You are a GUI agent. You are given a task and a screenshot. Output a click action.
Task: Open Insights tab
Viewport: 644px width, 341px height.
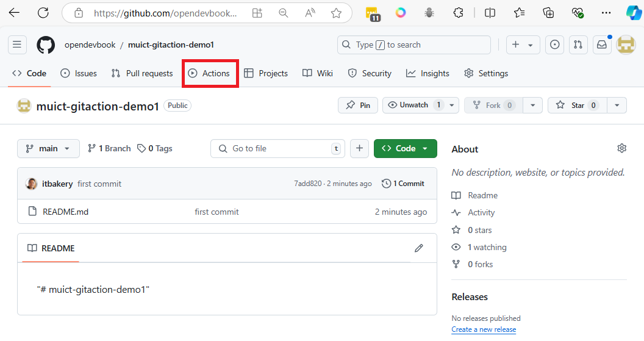tap(428, 74)
